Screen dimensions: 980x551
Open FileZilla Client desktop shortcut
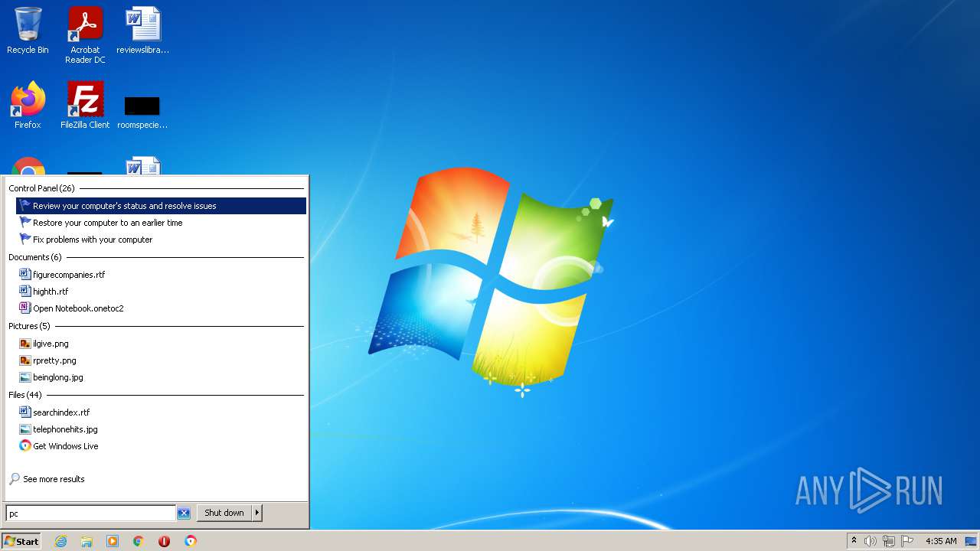(x=85, y=106)
